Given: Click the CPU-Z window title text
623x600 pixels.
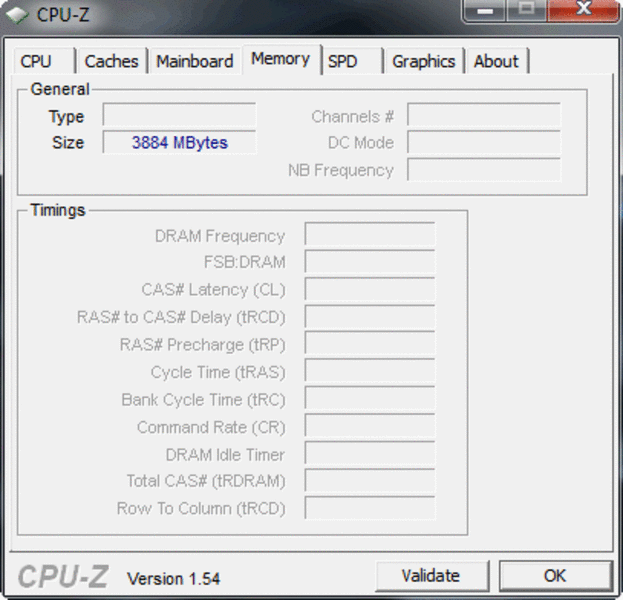Looking at the screenshot, I should [63, 15].
